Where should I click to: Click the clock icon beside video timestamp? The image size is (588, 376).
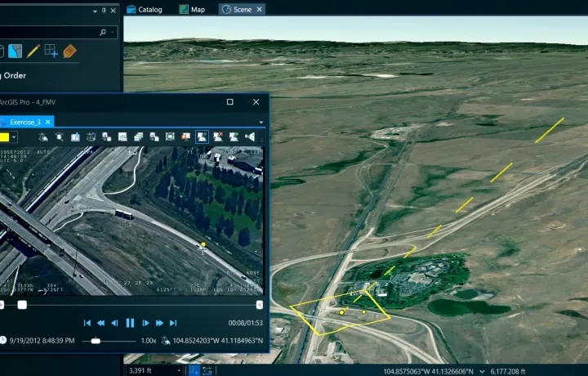pyautogui.click(x=3, y=340)
